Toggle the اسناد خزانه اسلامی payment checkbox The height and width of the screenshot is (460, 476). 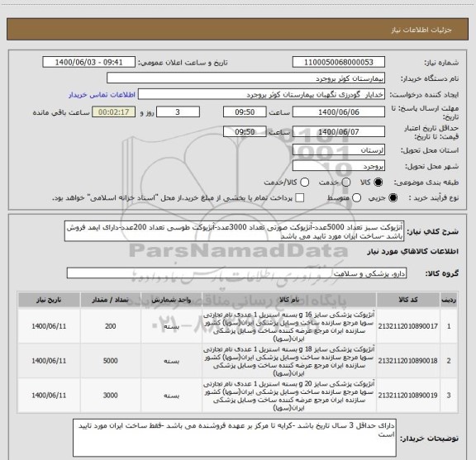300,198
